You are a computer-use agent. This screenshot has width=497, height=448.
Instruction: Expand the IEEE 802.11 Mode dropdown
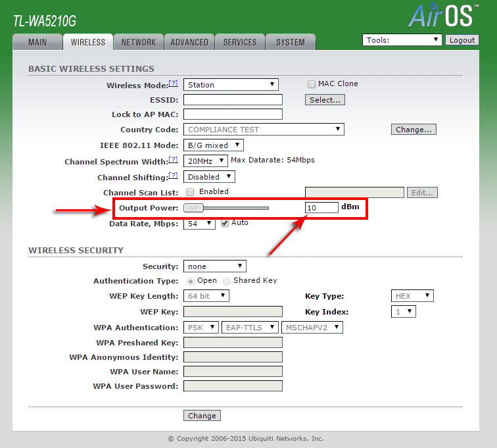point(214,145)
